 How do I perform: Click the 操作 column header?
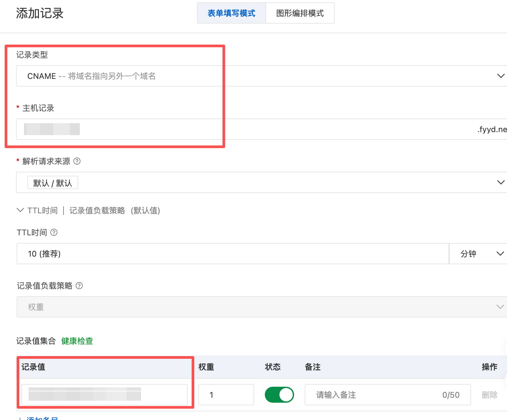click(489, 367)
